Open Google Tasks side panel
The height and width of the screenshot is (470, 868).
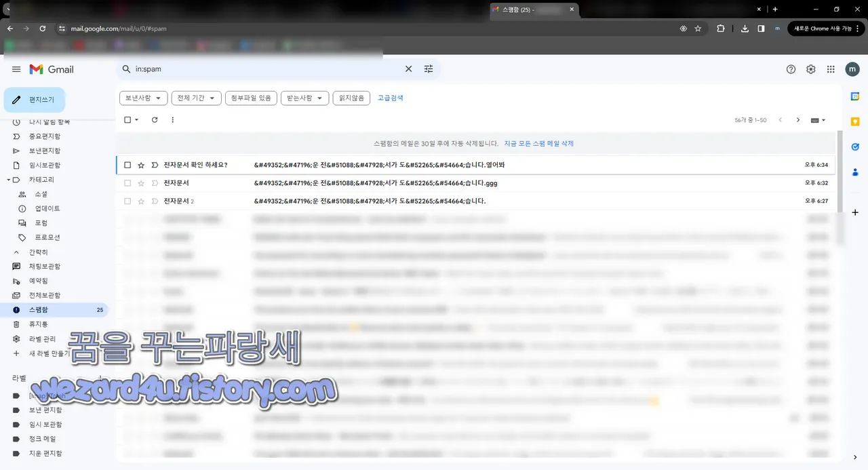click(x=855, y=146)
